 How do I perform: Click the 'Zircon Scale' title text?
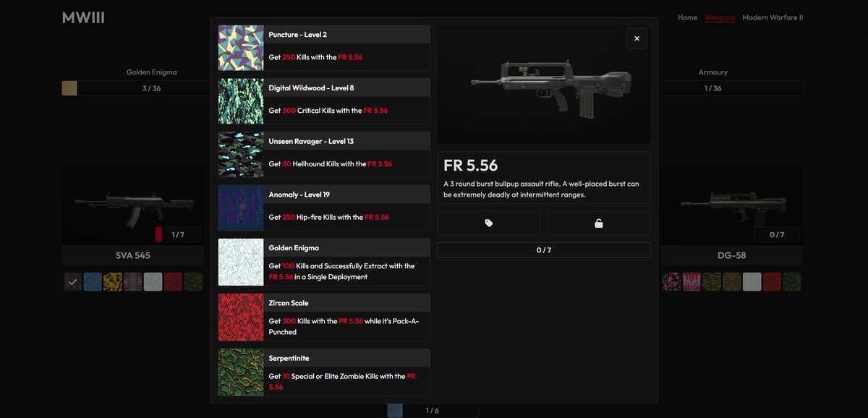tap(289, 303)
